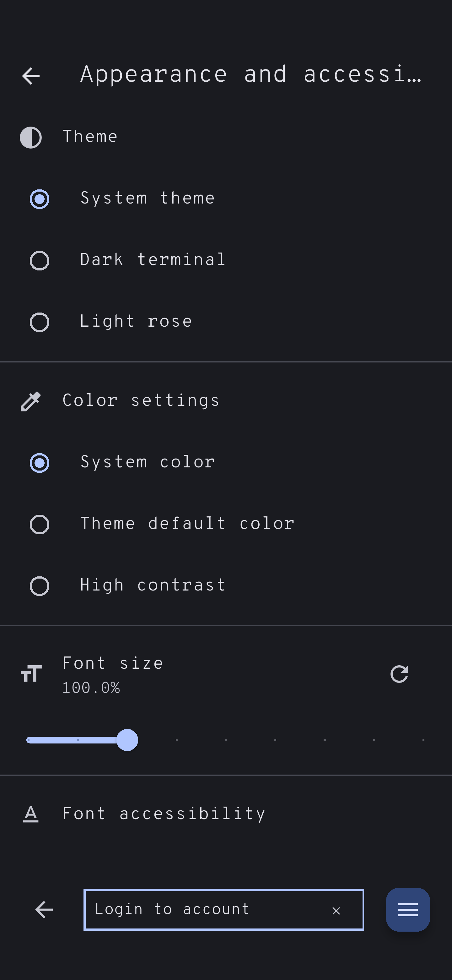Go back using the top header arrow
Screen dimensions: 452x980
[31, 76]
